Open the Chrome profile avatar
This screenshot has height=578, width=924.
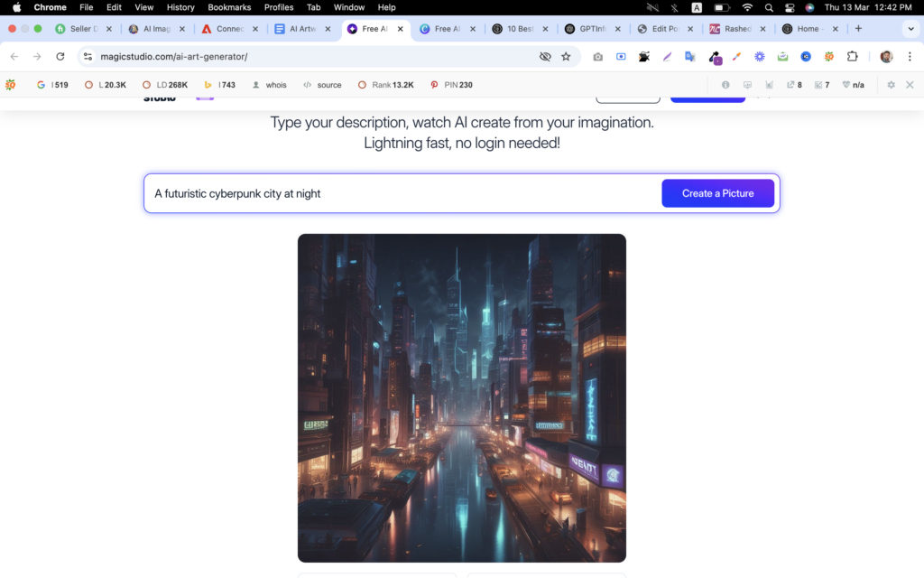[886, 57]
